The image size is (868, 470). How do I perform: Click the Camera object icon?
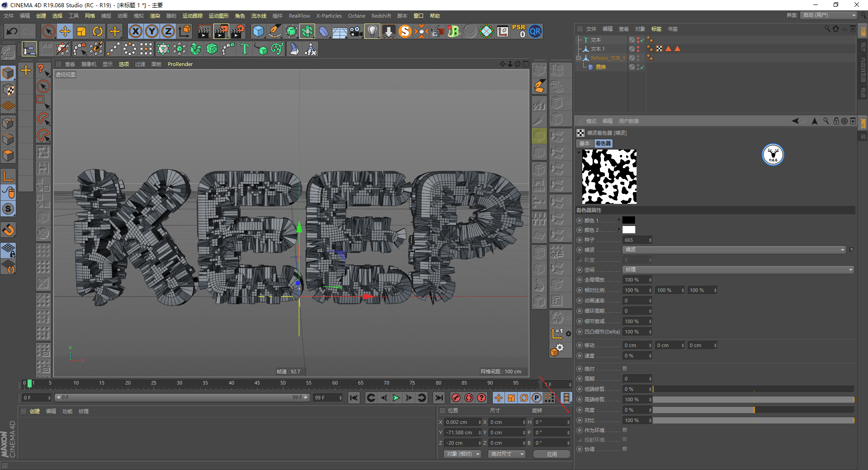(356, 31)
